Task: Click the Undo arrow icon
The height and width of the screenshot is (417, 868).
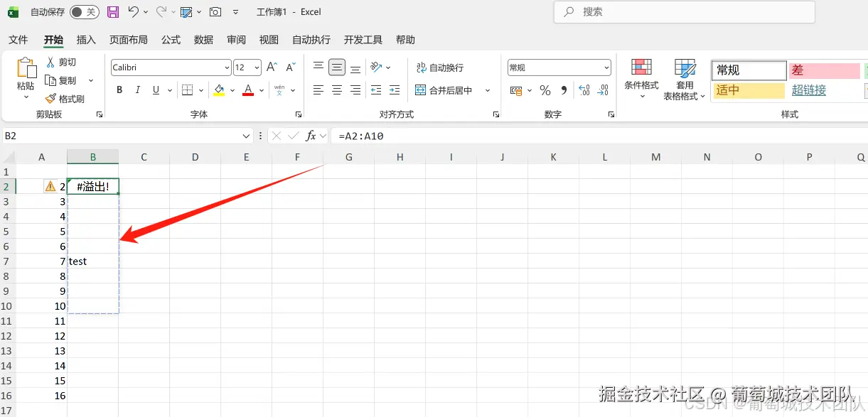Action: [x=134, y=12]
